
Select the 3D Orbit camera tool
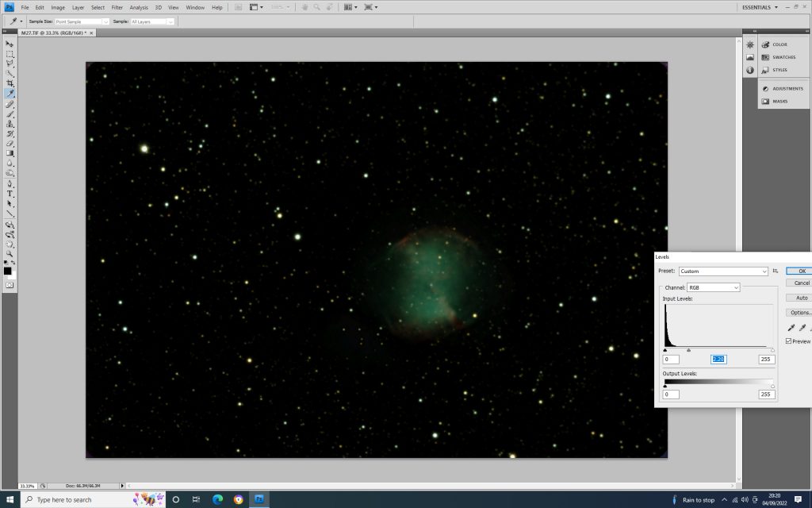tap(10, 234)
